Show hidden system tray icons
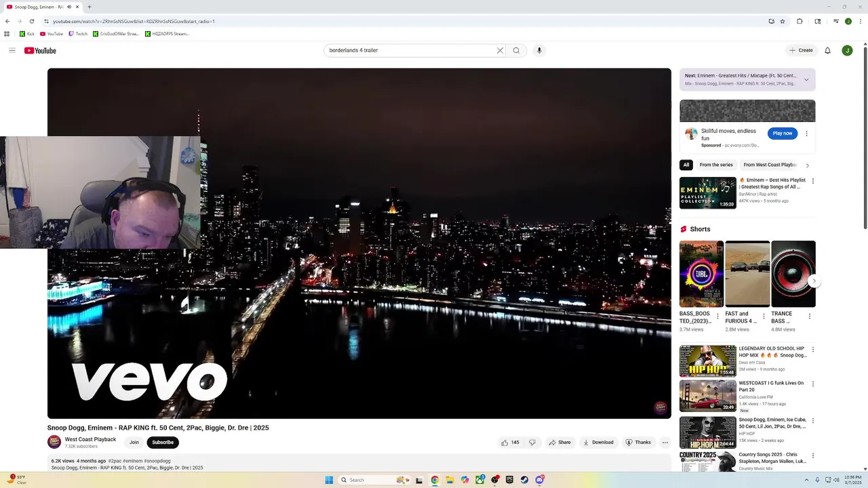This screenshot has height=488, width=868. pyautogui.click(x=806, y=480)
